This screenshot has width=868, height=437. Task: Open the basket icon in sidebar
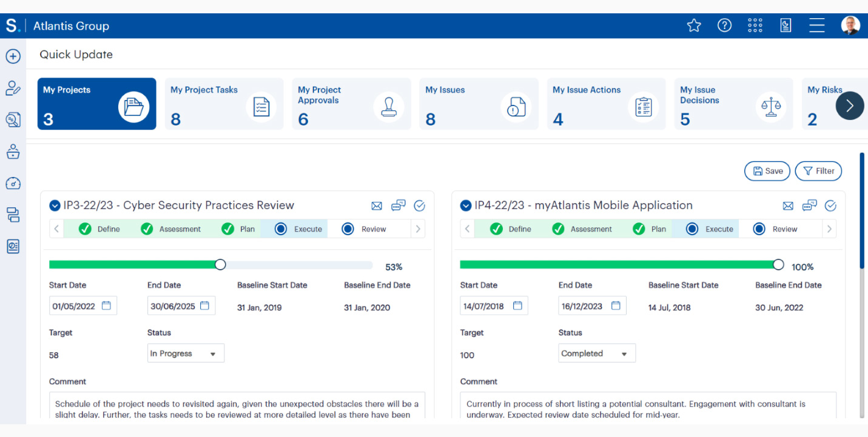13,152
